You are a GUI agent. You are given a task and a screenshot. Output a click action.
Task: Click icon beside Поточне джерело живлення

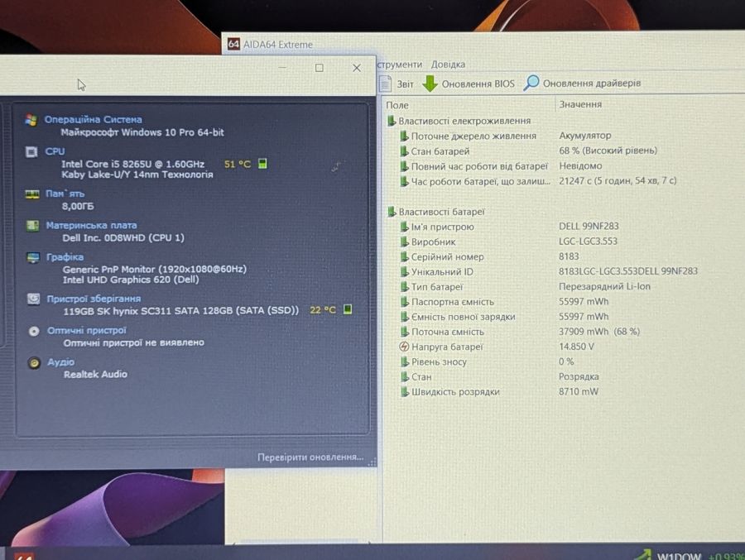(404, 136)
